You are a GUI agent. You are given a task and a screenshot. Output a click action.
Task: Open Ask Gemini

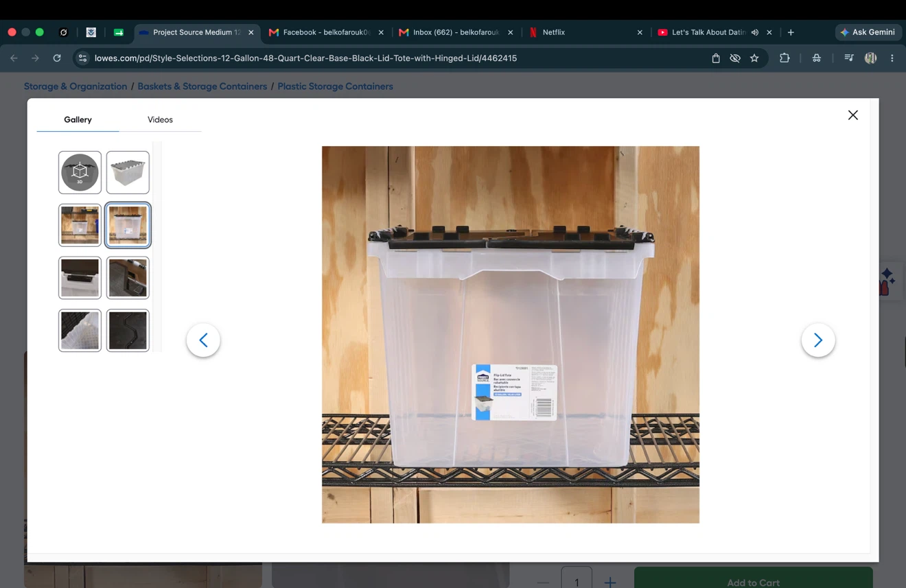tap(868, 32)
